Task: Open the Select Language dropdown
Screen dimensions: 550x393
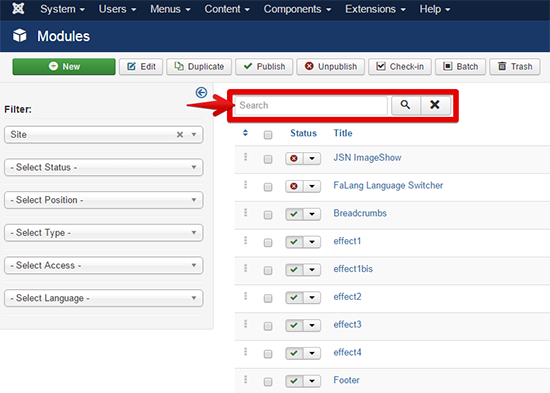Action: pos(103,298)
